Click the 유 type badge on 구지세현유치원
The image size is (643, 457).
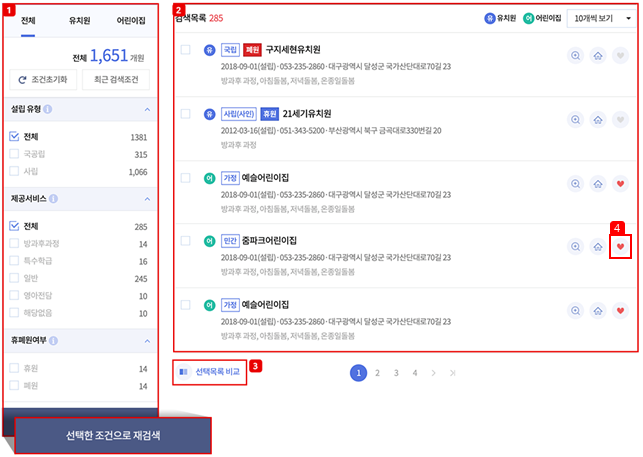pyautogui.click(x=210, y=50)
